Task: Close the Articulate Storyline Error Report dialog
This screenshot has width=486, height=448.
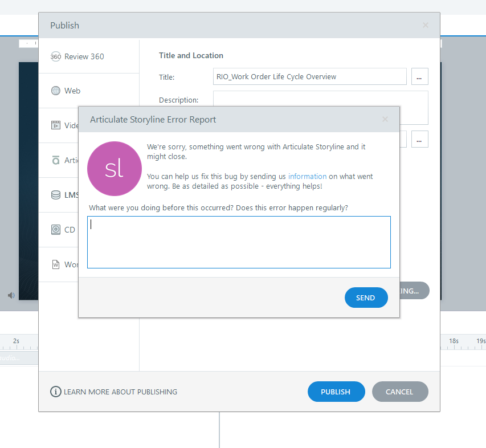Action: point(385,119)
